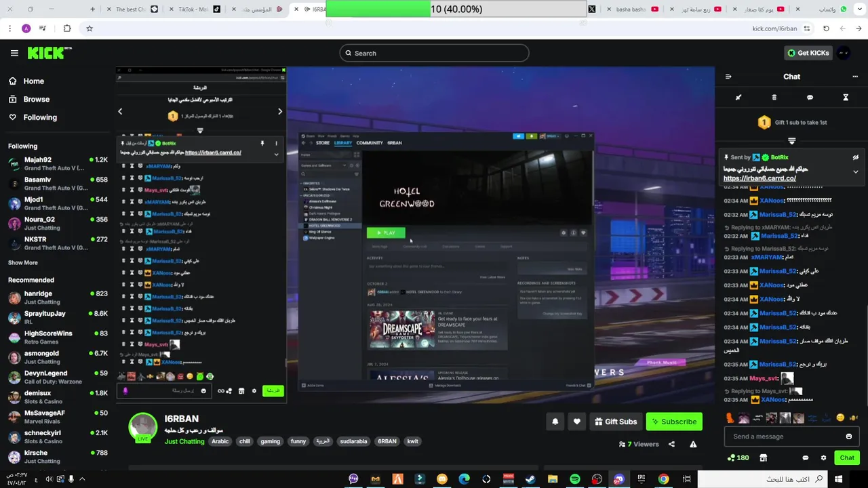Screen dimensions: 868x488
Task: Click the green Subscribe button
Action: pyautogui.click(x=674, y=422)
